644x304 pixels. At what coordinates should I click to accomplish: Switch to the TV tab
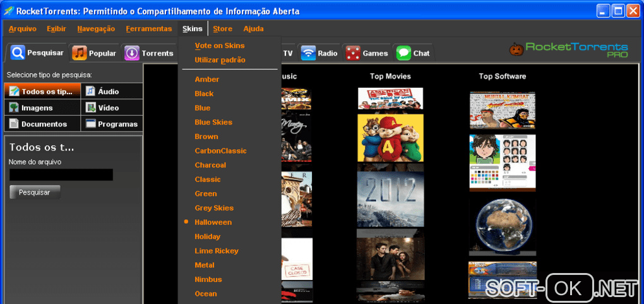(288, 53)
